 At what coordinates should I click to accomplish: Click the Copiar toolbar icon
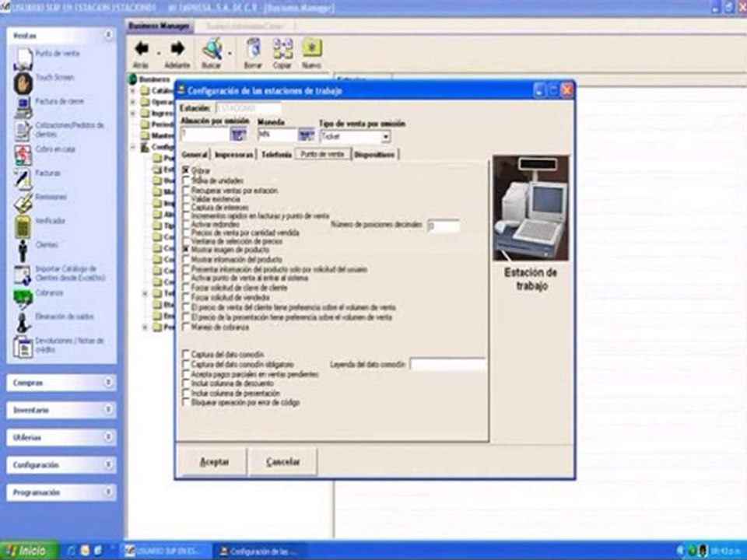click(x=282, y=48)
